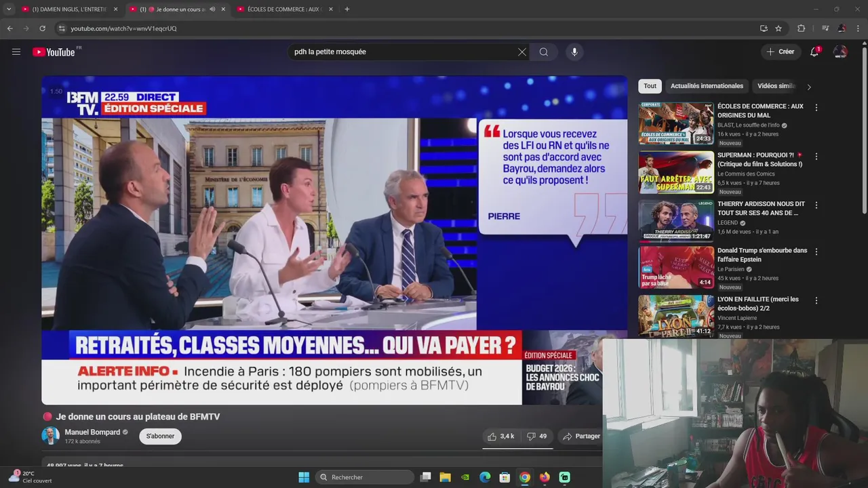
Task: Open Streamlabs app from taskbar
Action: point(564,477)
